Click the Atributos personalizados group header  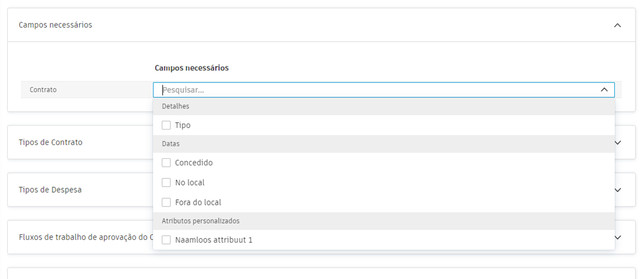pos(201,221)
